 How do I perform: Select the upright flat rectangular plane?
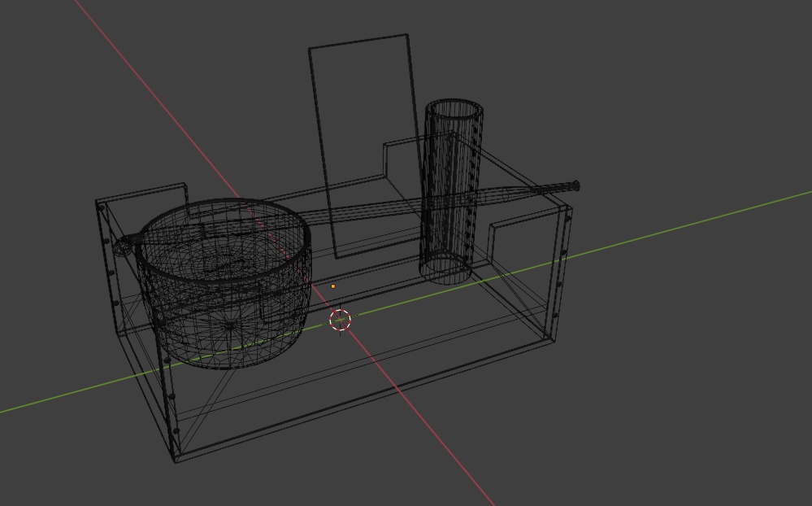pos(365,146)
